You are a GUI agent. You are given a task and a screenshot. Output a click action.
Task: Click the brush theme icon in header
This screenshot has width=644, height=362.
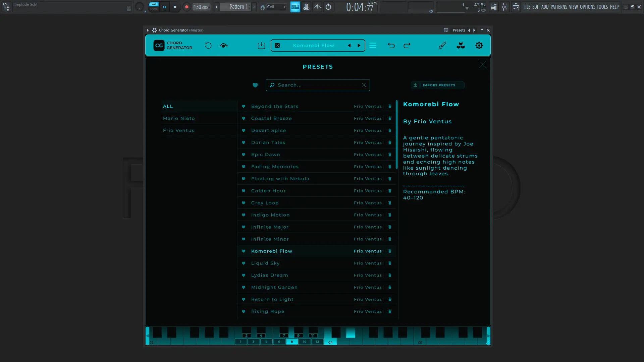(442, 46)
